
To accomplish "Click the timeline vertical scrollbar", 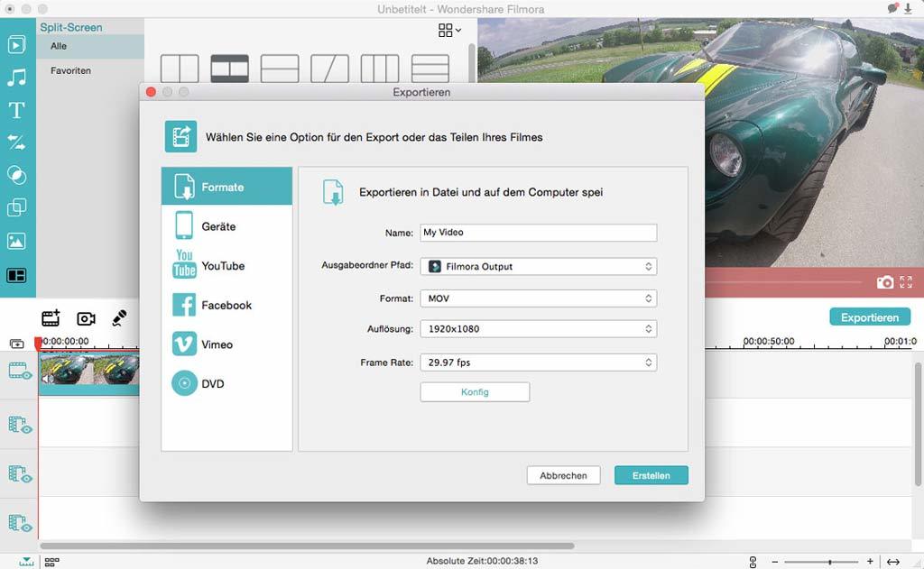I will [918, 425].
